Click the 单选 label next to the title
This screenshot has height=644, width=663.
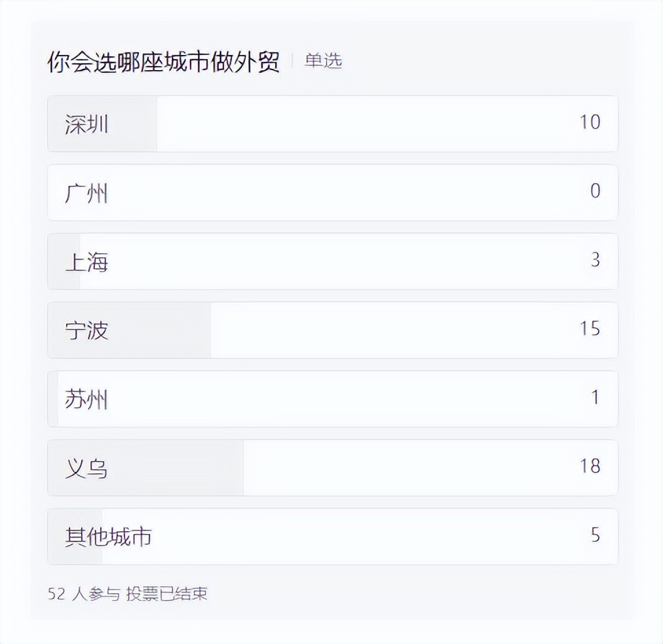323,61
